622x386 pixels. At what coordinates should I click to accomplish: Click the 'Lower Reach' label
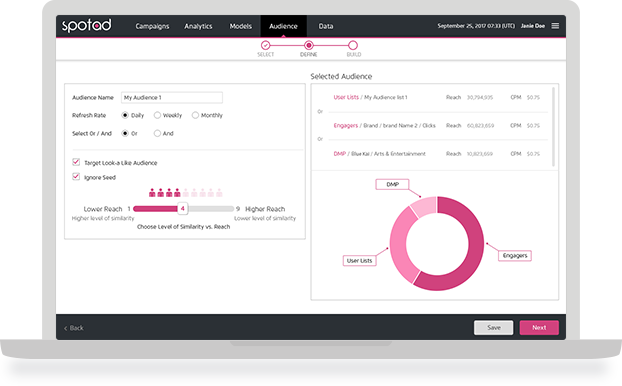103,209
